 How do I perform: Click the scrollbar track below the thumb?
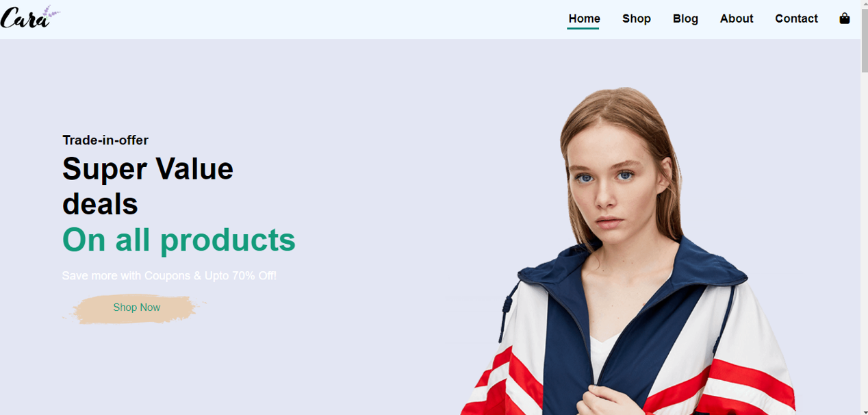864,238
